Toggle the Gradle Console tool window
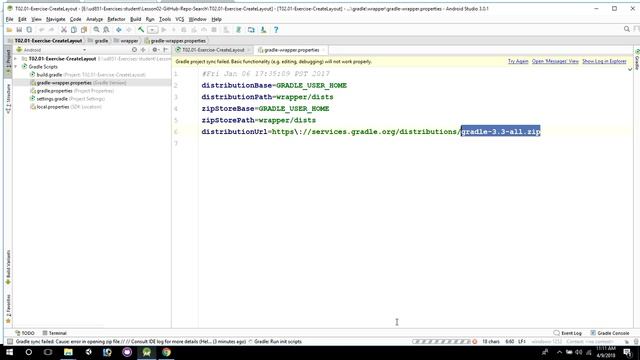 [610, 333]
